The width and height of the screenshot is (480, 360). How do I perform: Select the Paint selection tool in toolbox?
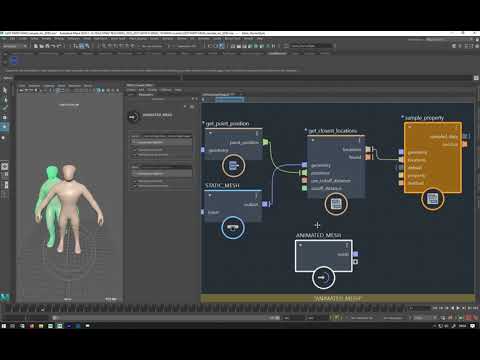pos(5,107)
